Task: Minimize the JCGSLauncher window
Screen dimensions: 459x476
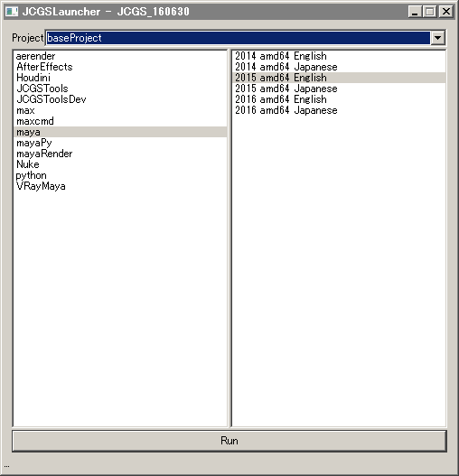Action: 415,12
